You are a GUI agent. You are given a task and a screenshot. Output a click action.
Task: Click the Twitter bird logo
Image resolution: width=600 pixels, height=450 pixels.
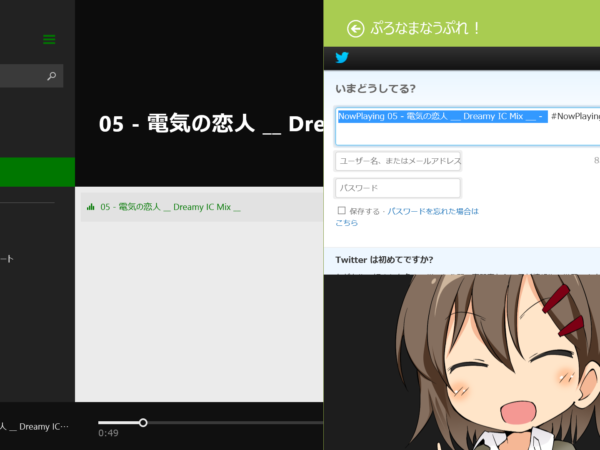(x=342, y=57)
